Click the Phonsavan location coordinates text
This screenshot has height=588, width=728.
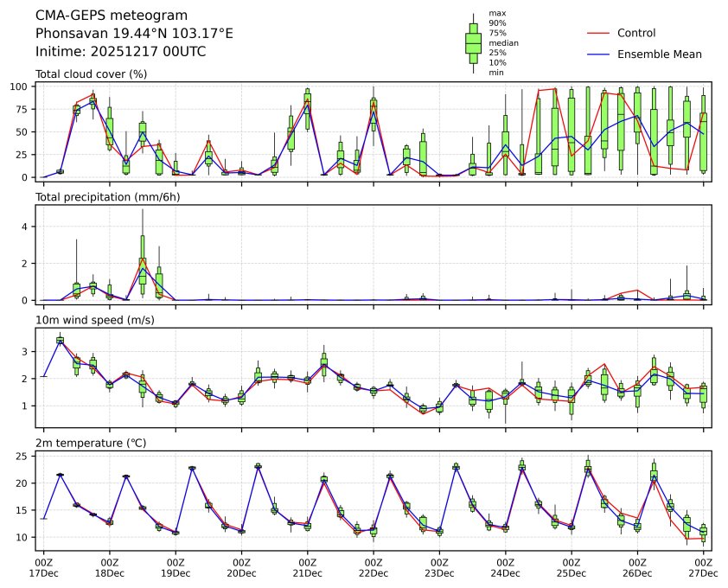click(134, 33)
